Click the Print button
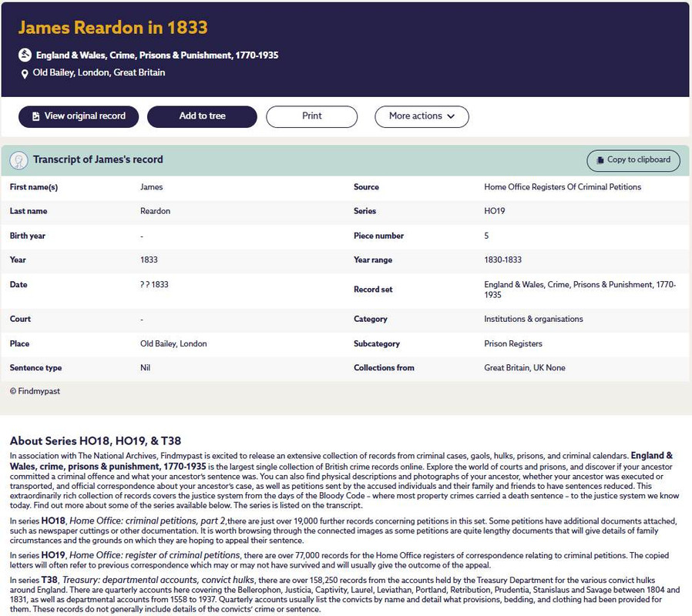Image resolution: width=692 pixels, height=616 pixels. coord(311,116)
